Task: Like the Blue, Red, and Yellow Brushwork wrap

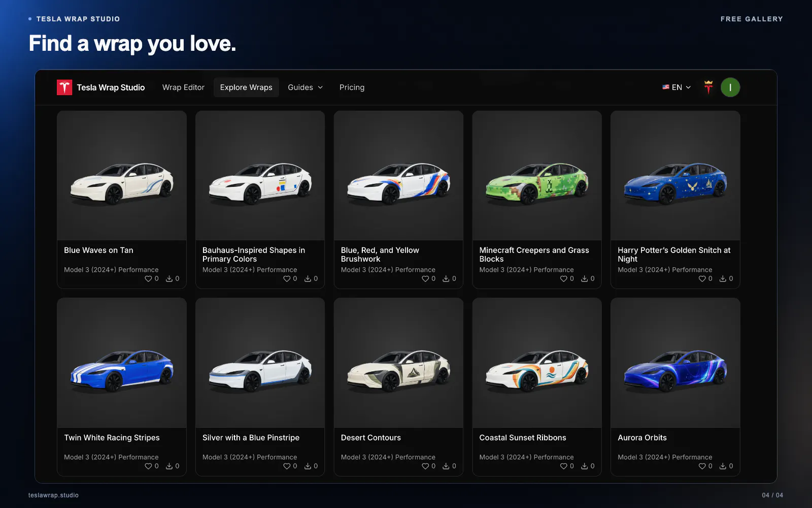Action: tap(425, 279)
